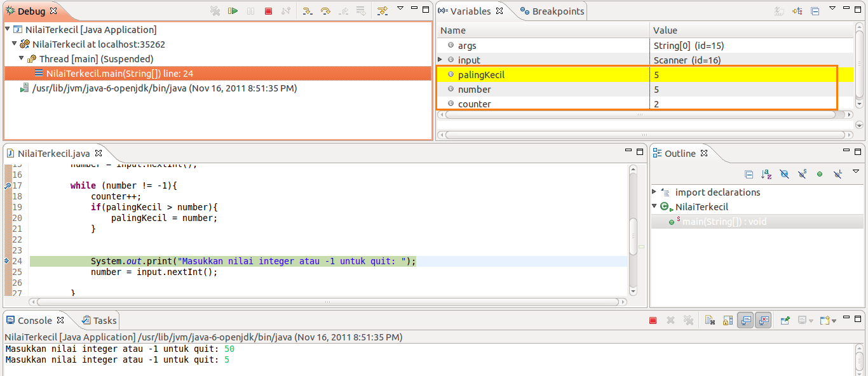
Task: Toggle Show Console When Standard Out Changes
Action: click(x=745, y=321)
